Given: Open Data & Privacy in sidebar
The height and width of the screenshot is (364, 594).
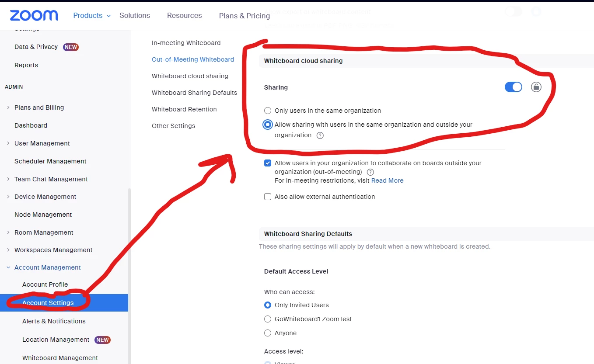Looking at the screenshot, I should tap(36, 47).
